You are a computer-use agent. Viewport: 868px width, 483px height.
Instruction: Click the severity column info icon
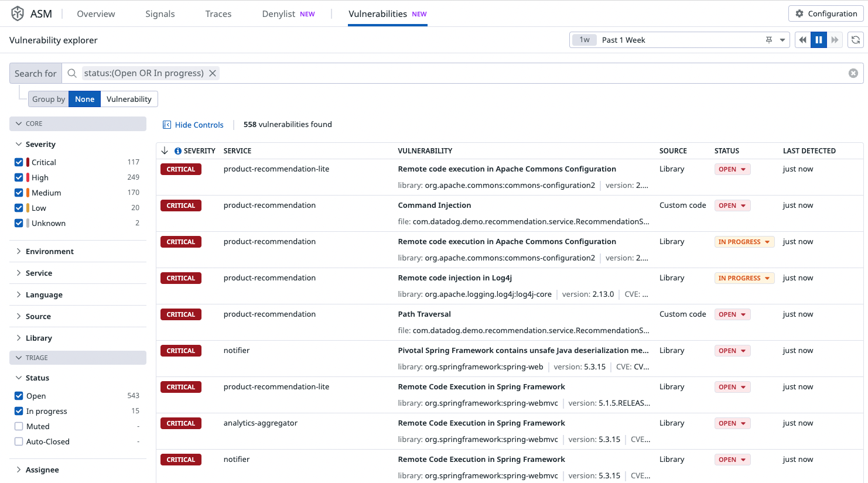[178, 151]
